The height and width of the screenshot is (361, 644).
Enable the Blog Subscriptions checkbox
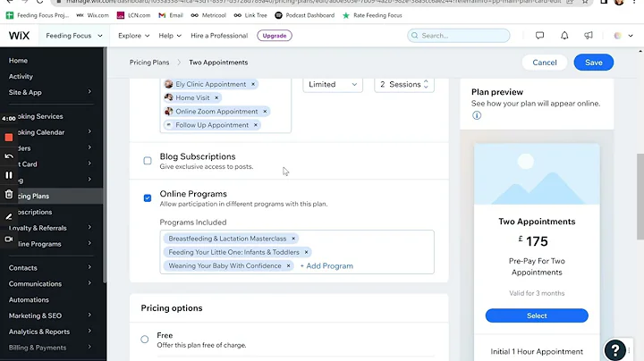148,161
